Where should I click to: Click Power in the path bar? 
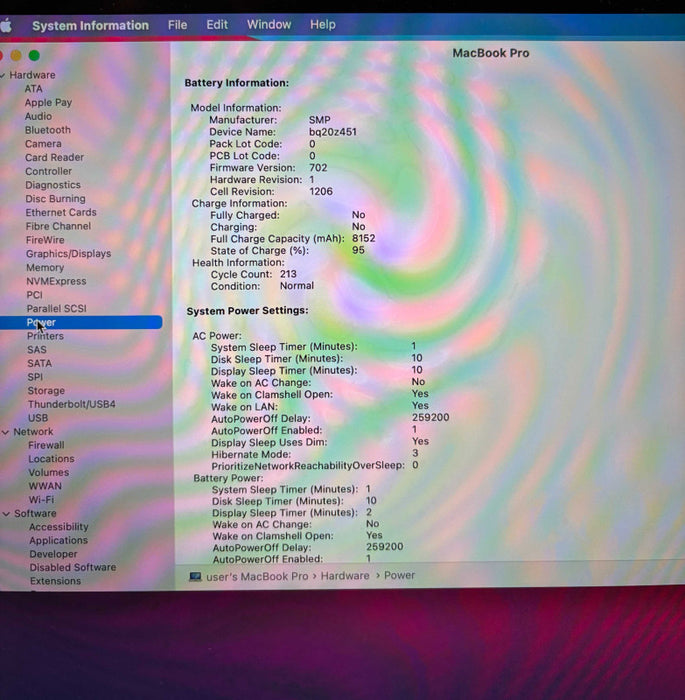coord(399,575)
